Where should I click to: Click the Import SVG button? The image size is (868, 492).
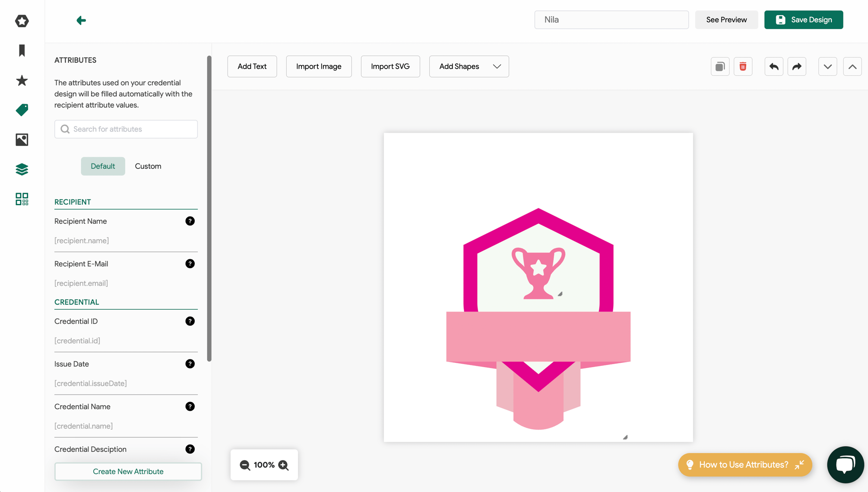click(x=390, y=67)
